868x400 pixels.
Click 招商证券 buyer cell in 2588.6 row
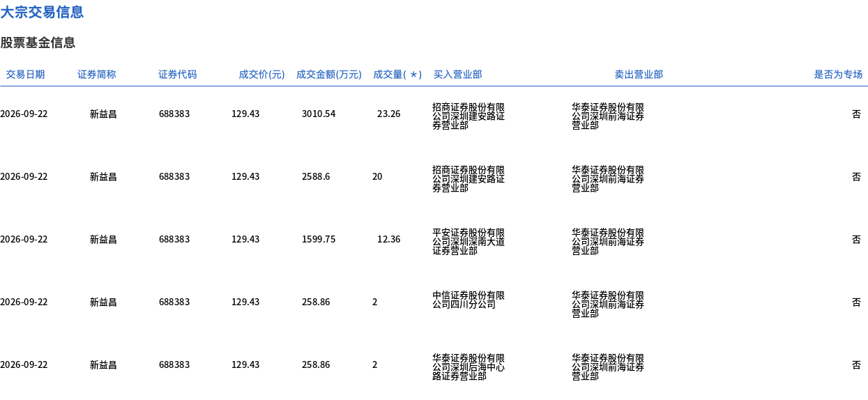(469, 179)
